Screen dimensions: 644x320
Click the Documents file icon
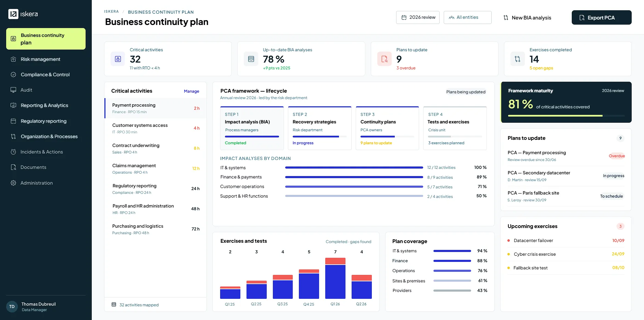click(13, 167)
